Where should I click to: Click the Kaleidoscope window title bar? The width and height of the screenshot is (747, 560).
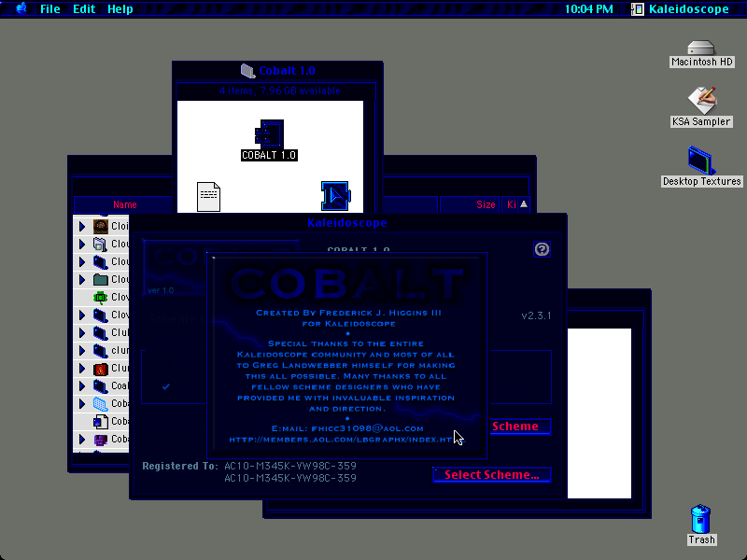pyautogui.click(x=347, y=223)
